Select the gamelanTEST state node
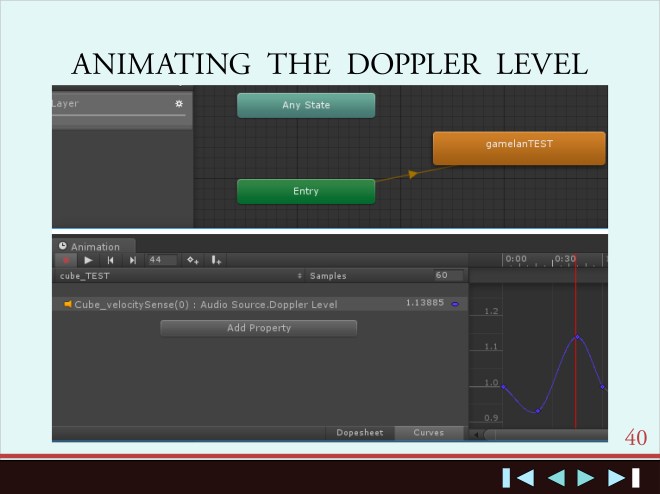This screenshot has height=494, width=660. pyautogui.click(x=519, y=146)
